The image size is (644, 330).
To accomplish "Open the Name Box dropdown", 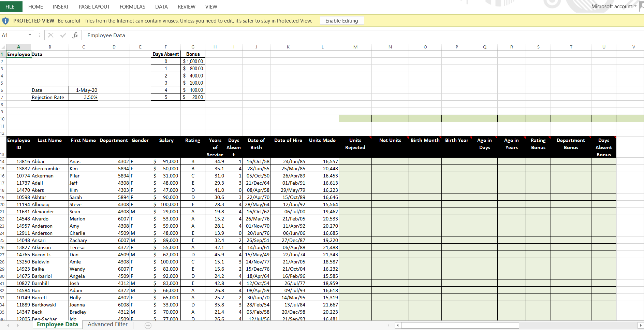I will pos(30,35).
